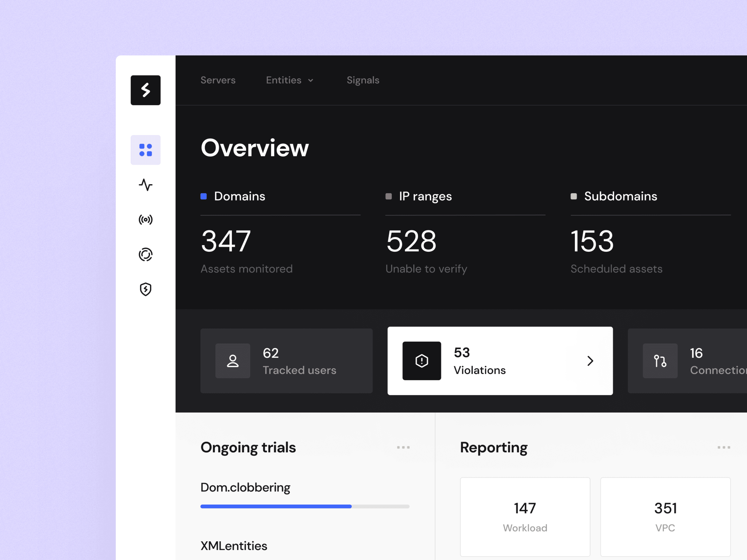This screenshot has width=747, height=560.
Task: Click the 528 unable to verify value
Action: 411,241
